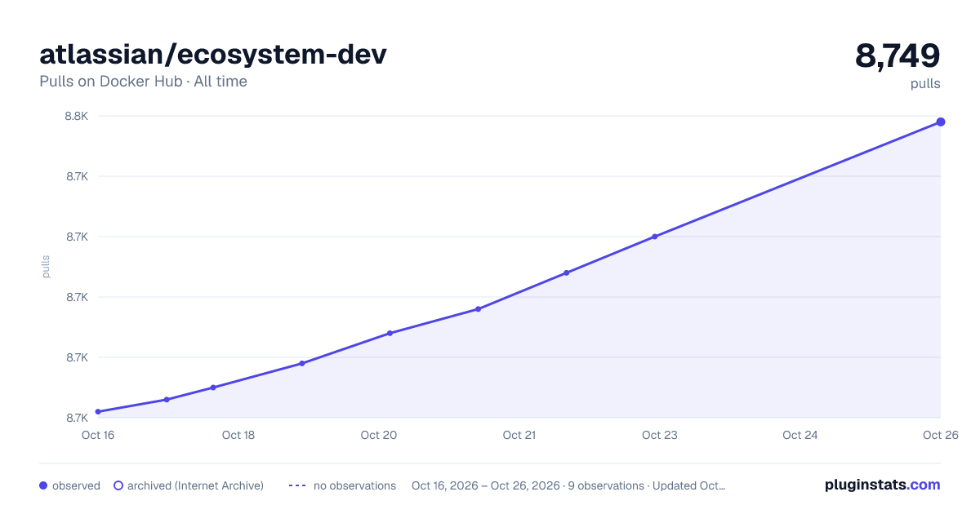Click the atlassian/ecosystem-dev chart title
The width and height of the screenshot is (980, 514).
tap(213, 54)
